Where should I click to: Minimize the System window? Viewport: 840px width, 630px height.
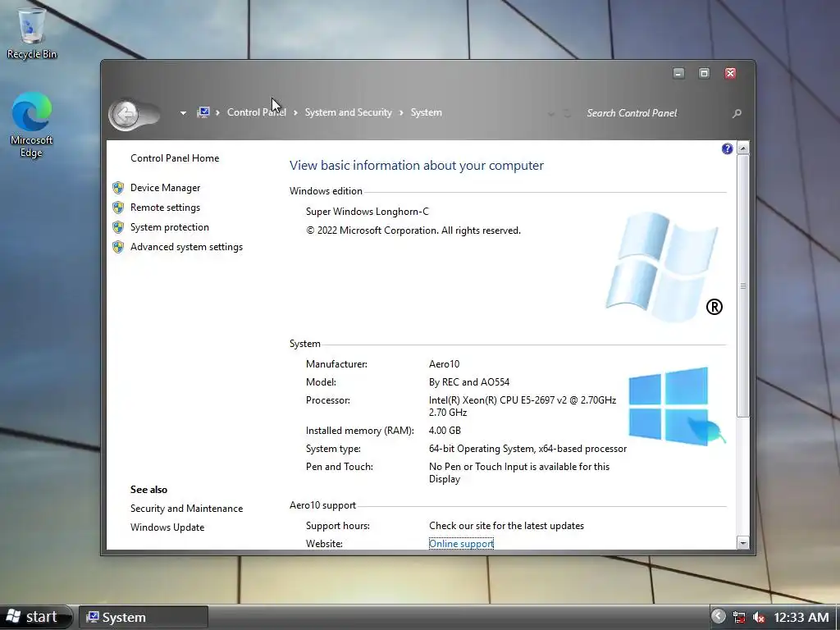[678, 73]
